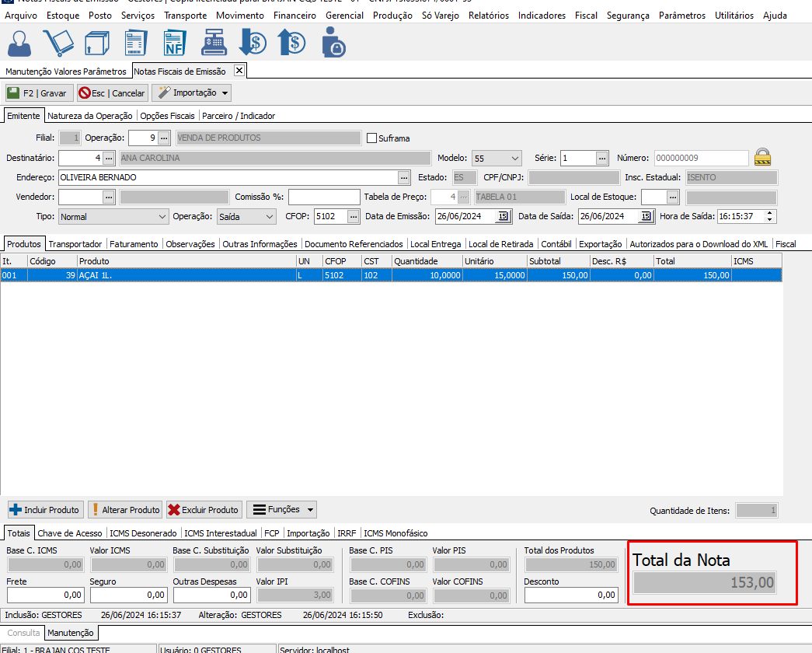Open the NF invoice toolbar icon
Viewport: 812px width, 653px height.
pyautogui.click(x=175, y=43)
